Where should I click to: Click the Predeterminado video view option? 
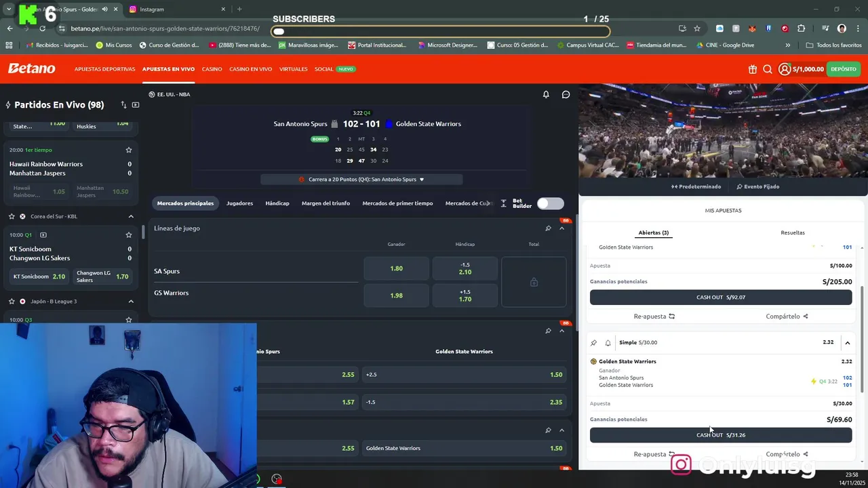[x=696, y=186]
